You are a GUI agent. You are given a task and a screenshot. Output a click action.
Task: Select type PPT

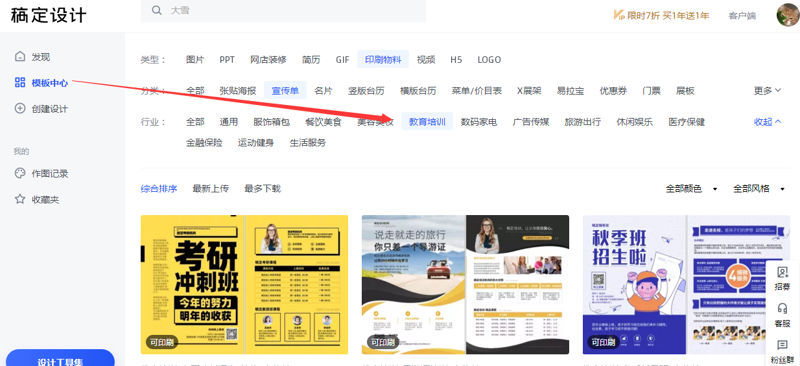(x=227, y=60)
